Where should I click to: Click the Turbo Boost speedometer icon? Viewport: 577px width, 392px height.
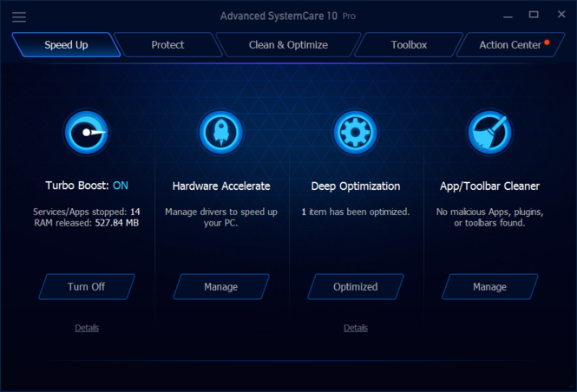click(87, 133)
